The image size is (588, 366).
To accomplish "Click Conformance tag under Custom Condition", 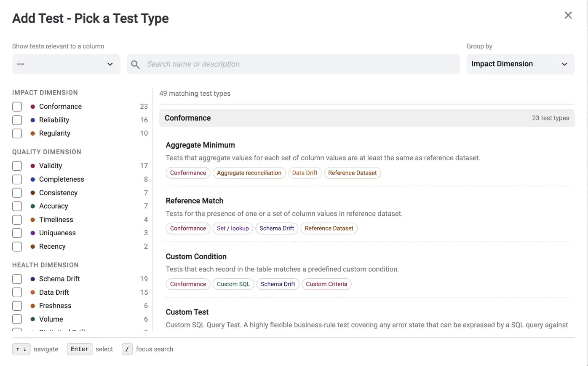I will (x=188, y=284).
